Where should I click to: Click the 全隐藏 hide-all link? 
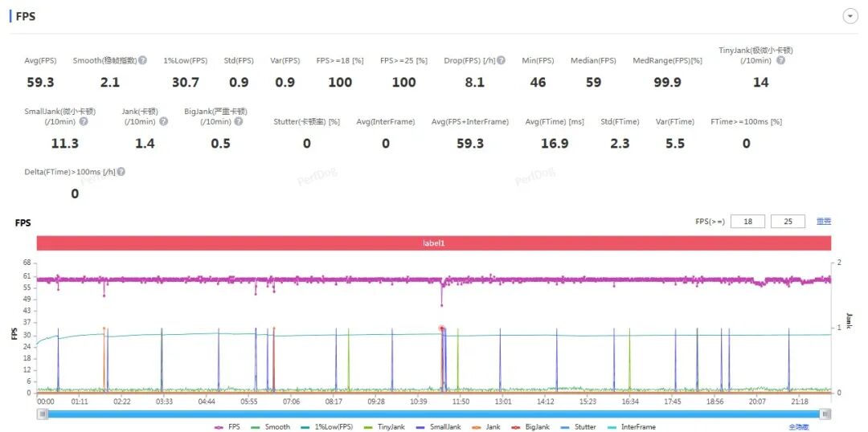click(x=800, y=427)
